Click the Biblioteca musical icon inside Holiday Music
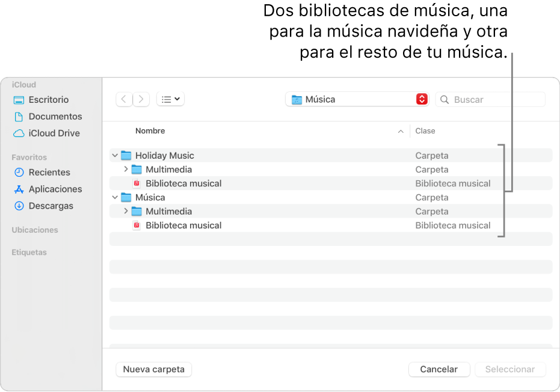 [137, 183]
